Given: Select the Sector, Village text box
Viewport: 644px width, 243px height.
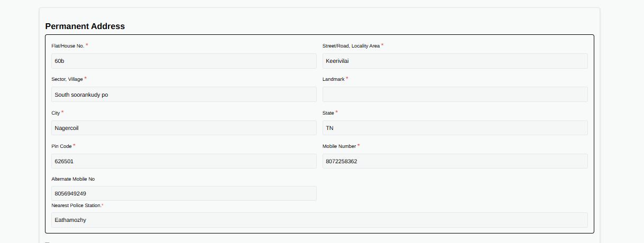Looking at the screenshot, I should (183, 95).
